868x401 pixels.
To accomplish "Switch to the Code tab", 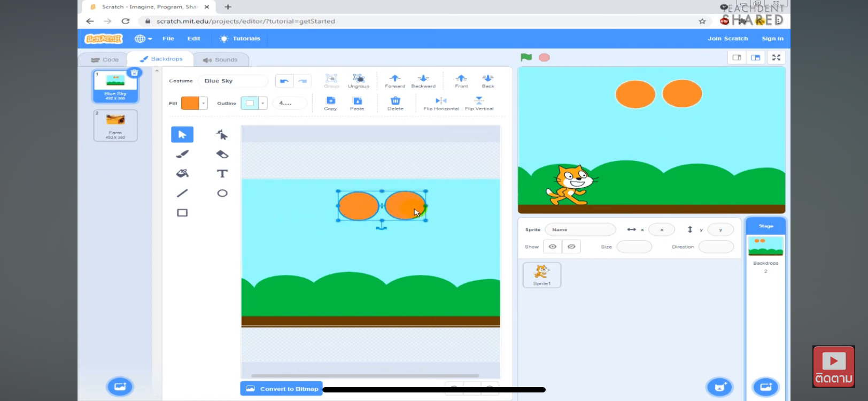I will [x=105, y=60].
